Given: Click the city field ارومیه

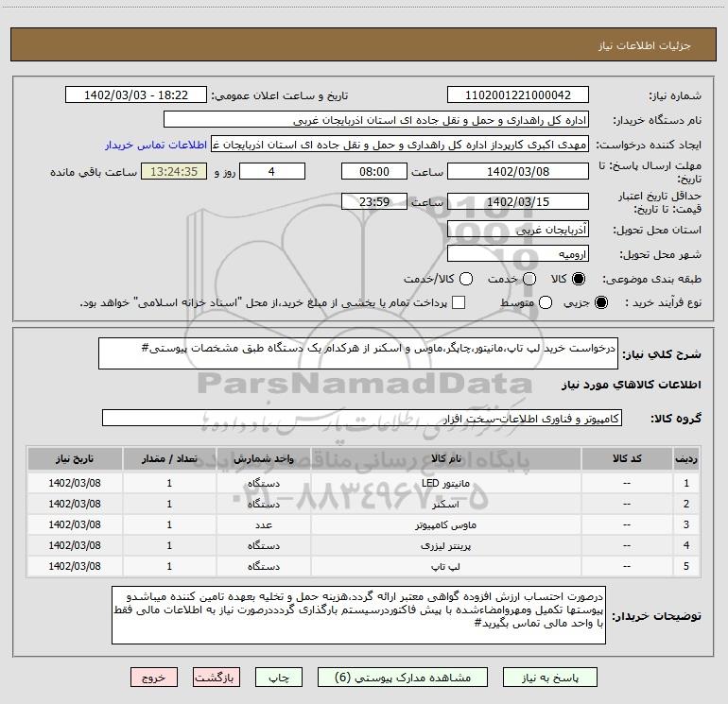Looking at the screenshot, I should 518,254.
